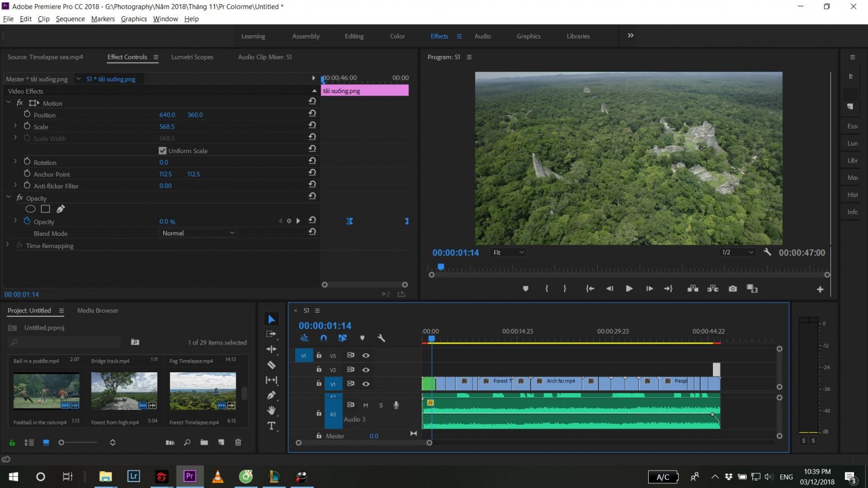The image size is (868, 488).
Task: Open timeline display settings wrench
Action: coord(381,338)
